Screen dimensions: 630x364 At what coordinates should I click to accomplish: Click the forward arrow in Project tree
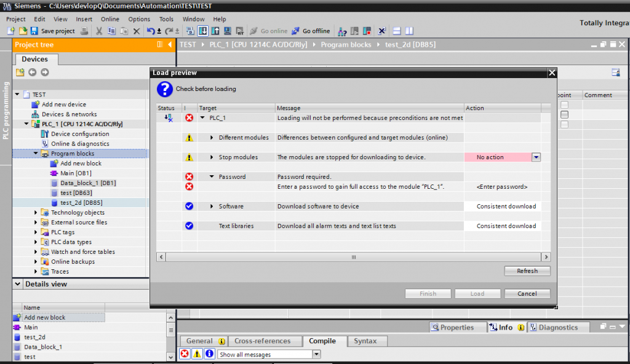[x=44, y=73]
